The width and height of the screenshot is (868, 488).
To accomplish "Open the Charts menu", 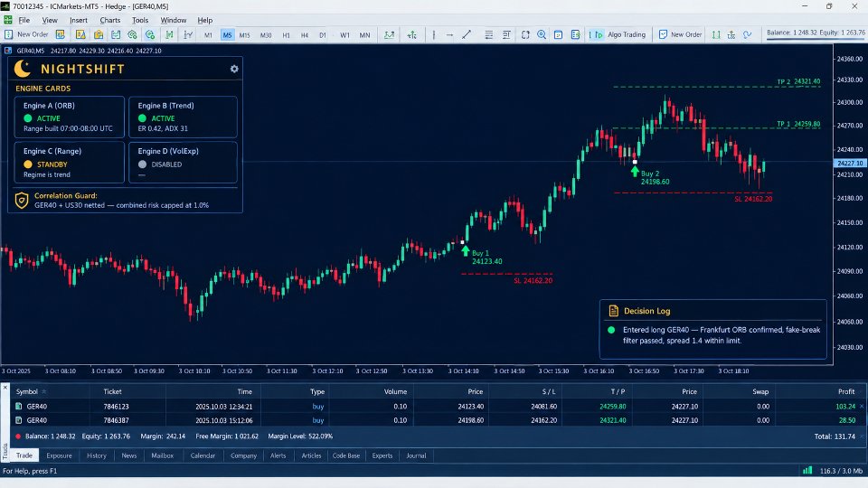I will coord(110,20).
